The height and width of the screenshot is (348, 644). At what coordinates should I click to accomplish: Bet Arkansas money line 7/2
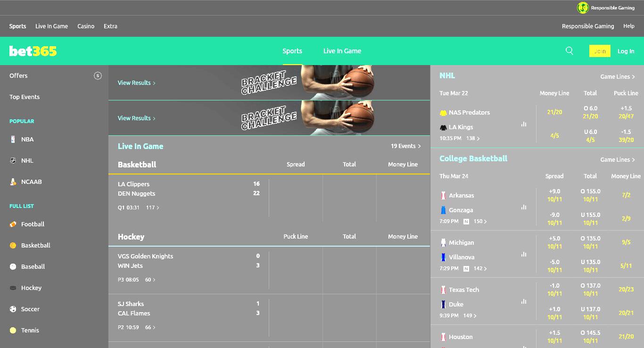point(626,195)
